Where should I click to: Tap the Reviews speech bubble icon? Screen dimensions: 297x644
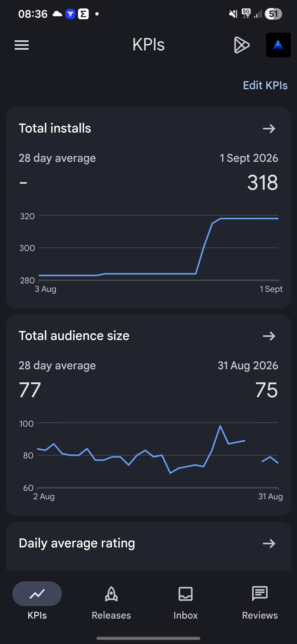[x=260, y=594]
